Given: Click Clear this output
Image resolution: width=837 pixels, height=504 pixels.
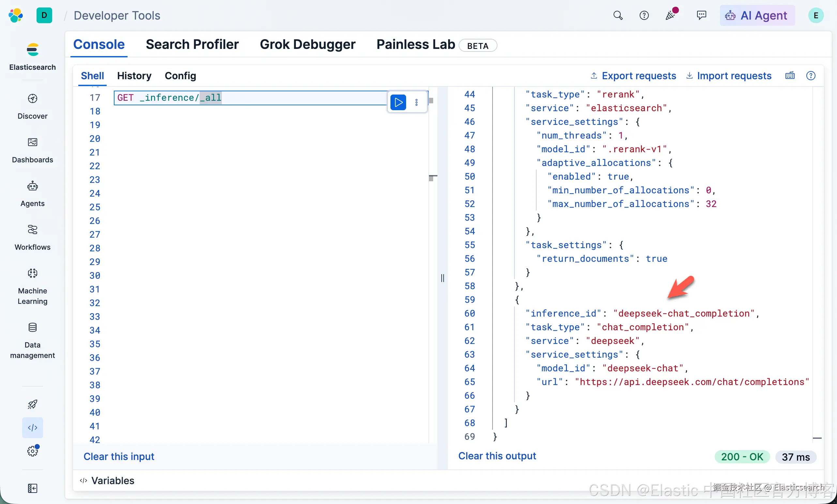Looking at the screenshot, I should (497, 456).
